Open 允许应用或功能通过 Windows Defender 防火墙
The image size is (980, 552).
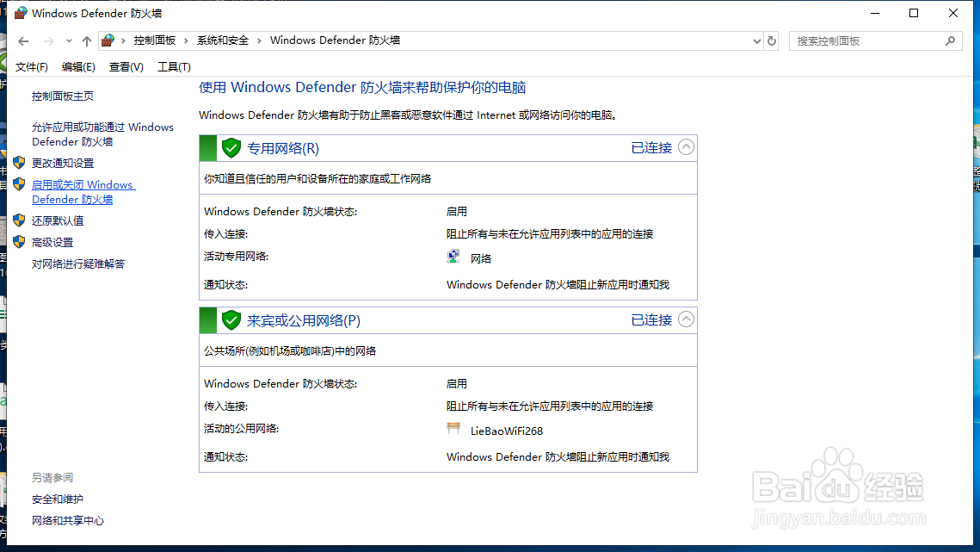pos(102,134)
